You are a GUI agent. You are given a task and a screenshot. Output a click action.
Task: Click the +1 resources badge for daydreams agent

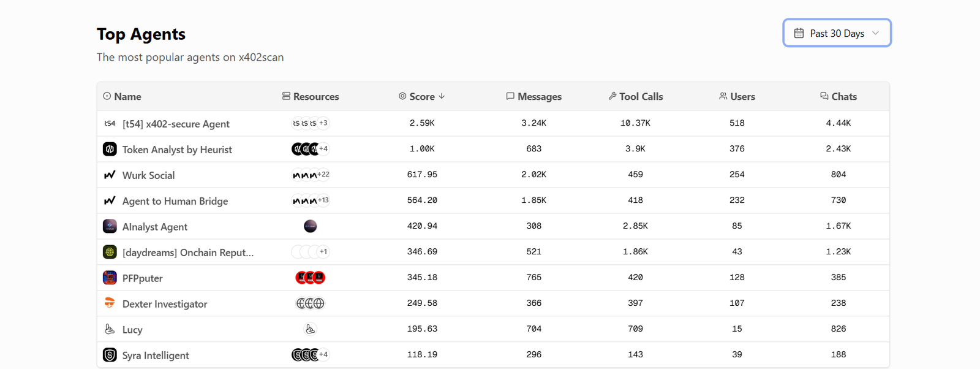point(323,252)
